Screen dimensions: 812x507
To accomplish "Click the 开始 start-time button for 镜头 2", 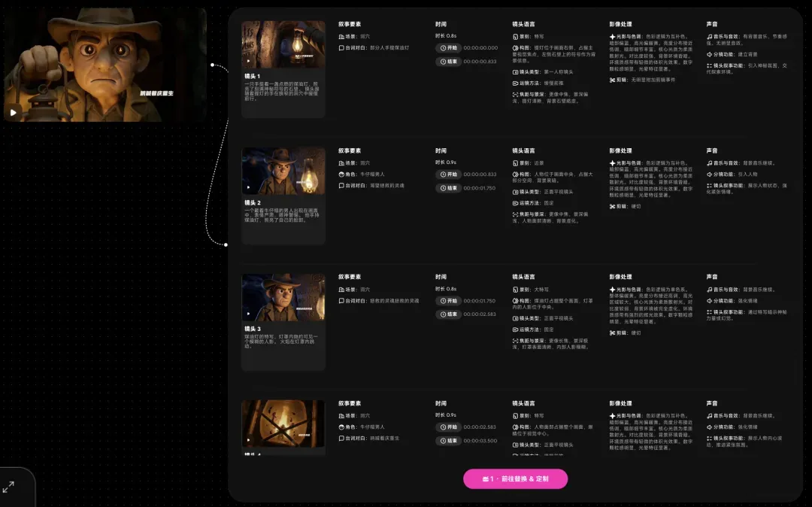I will pos(448,175).
